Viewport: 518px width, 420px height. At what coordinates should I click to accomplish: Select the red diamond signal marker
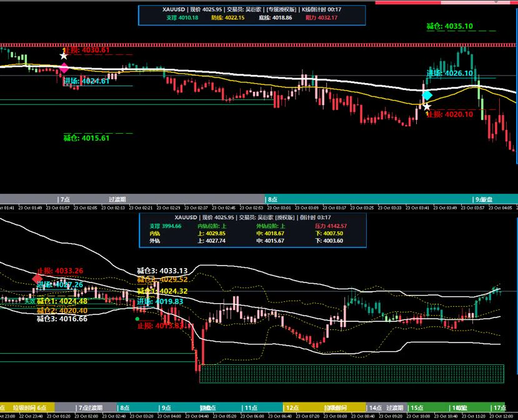coord(37,279)
